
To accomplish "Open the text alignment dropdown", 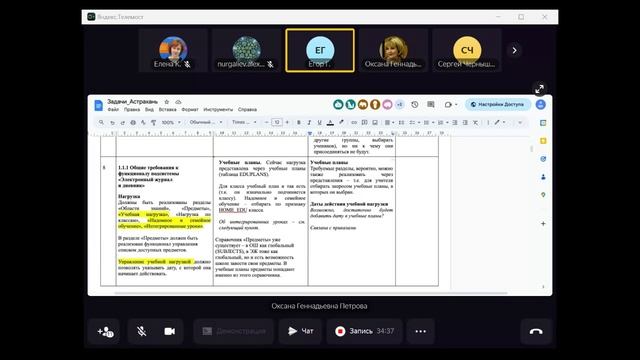I will pyautogui.click(x=389, y=122).
